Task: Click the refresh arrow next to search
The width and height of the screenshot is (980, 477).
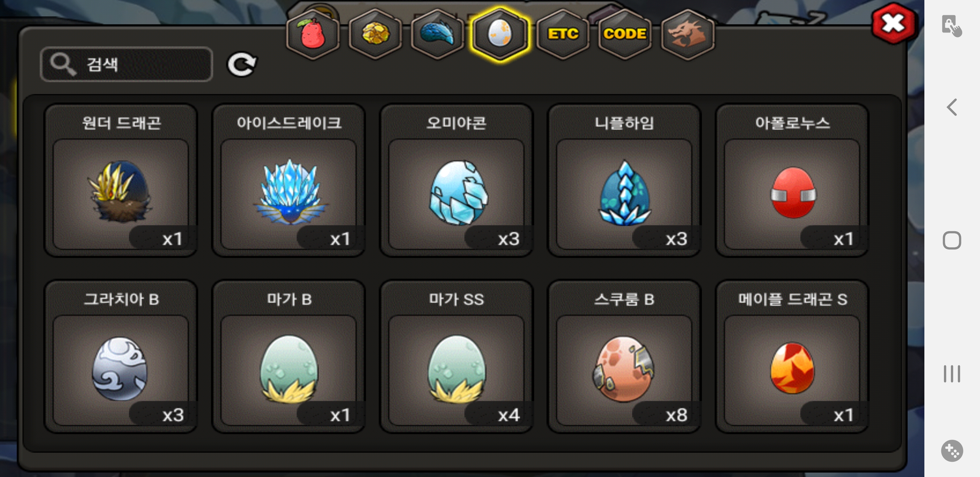Action: pyautogui.click(x=242, y=64)
